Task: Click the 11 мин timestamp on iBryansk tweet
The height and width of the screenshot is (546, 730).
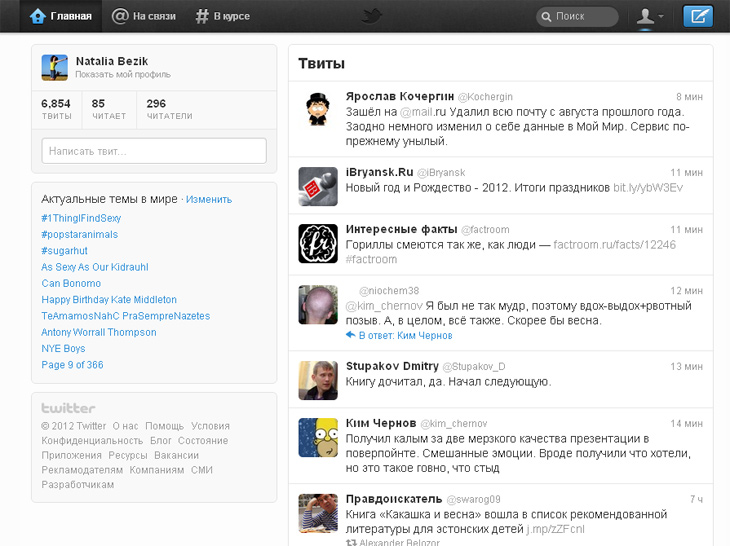Action: [x=687, y=173]
